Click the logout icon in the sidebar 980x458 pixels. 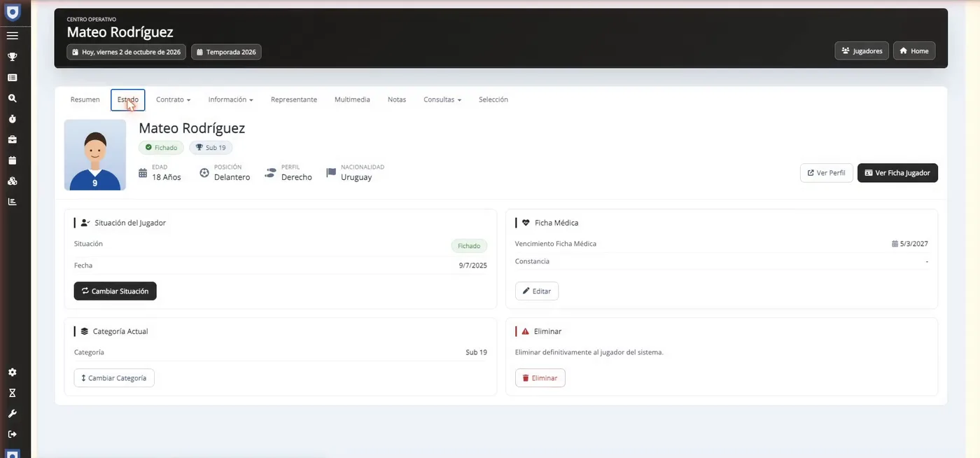(12, 434)
